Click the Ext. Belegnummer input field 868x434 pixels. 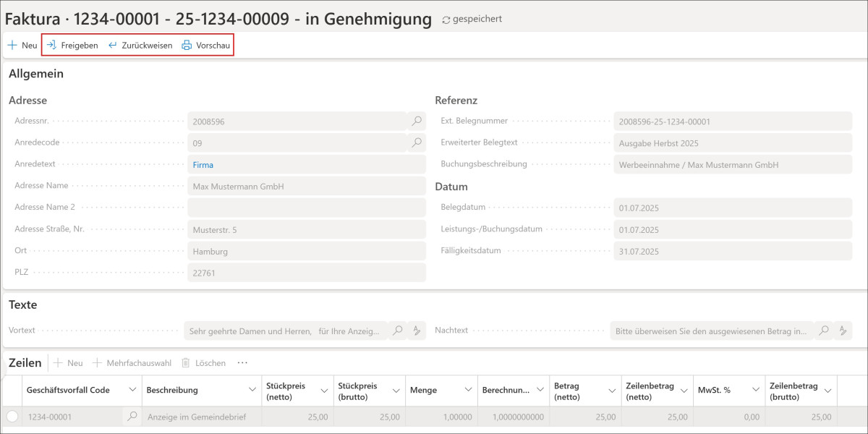point(732,122)
